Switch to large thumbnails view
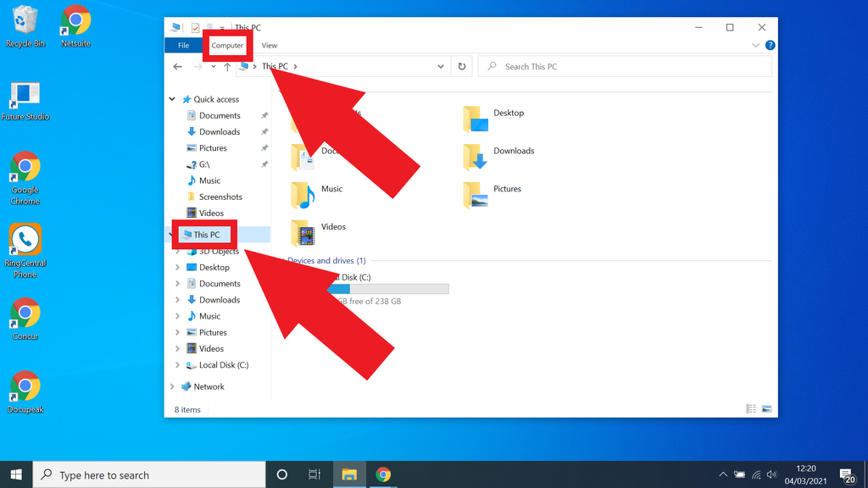The image size is (868, 488). click(x=767, y=408)
